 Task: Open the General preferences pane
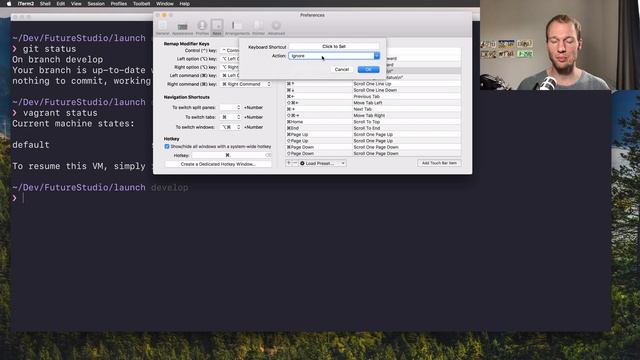[x=162, y=28]
